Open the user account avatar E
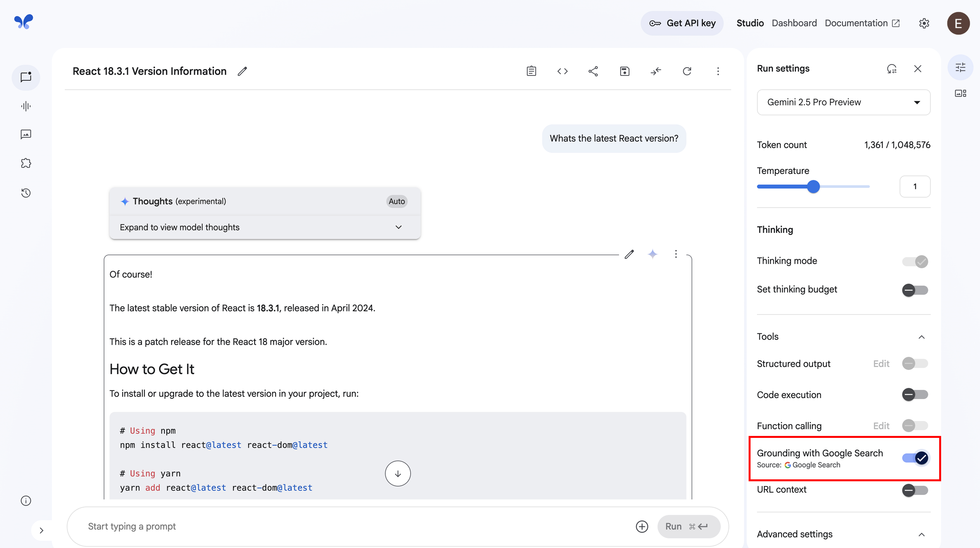The width and height of the screenshot is (980, 548). pyautogui.click(x=958, y=24)
